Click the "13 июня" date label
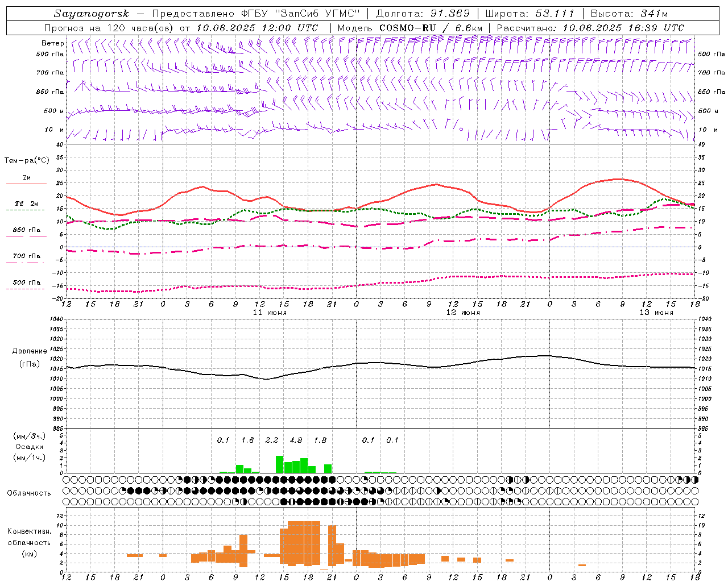The image size is (728, 582). (x=656, y=313)
